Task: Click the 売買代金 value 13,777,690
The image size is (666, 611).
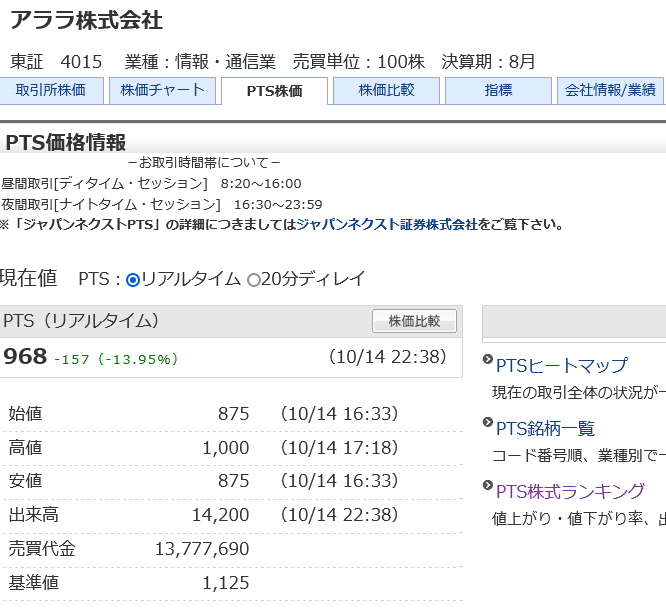Action: pyautogui.click(x=202, y=549)
